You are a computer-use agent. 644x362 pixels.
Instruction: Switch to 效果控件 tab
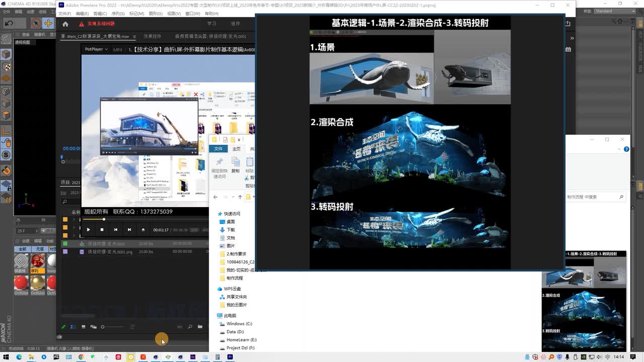click(152, 36)
